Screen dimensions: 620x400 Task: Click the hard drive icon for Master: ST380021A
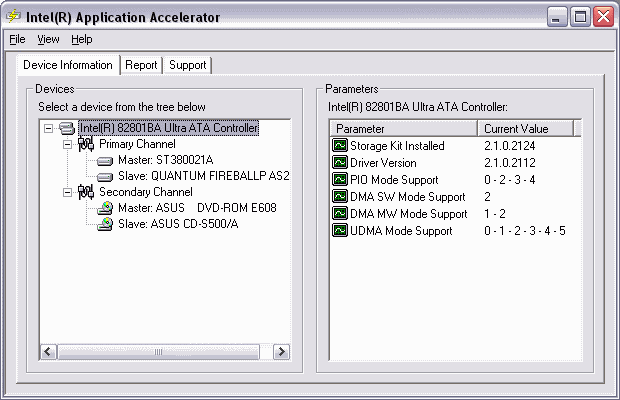click(x=105, y=161)
